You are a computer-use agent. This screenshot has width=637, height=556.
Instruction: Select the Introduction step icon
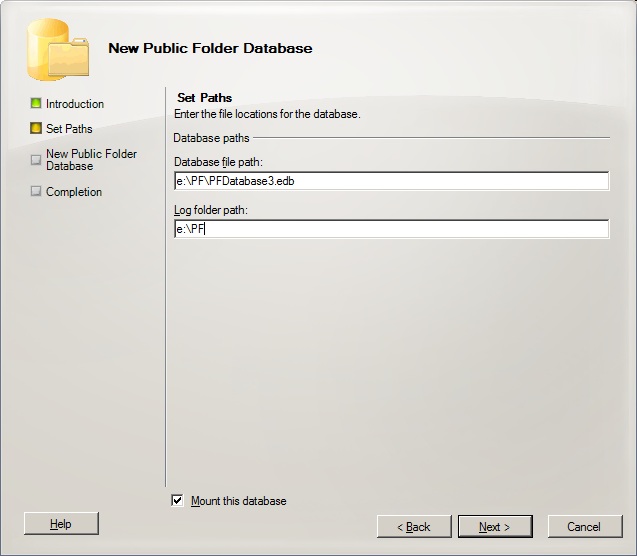click(36, 103)
